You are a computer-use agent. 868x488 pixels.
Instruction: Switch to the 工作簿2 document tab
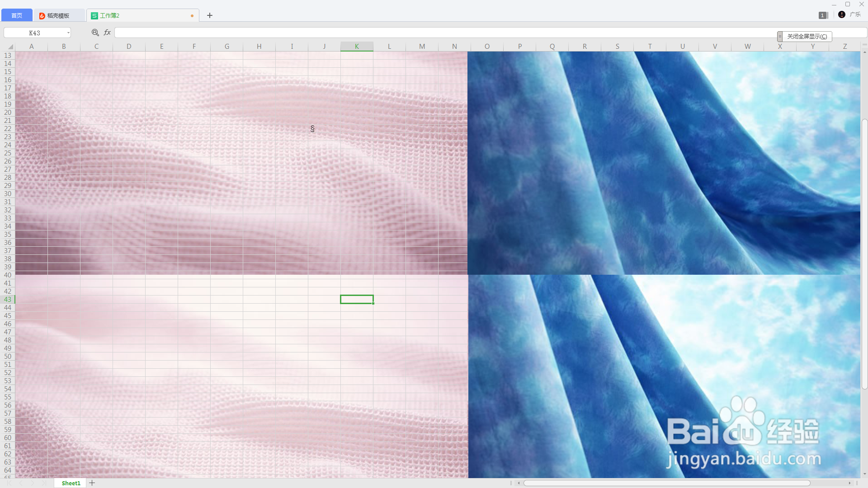[x=110, y=15]
